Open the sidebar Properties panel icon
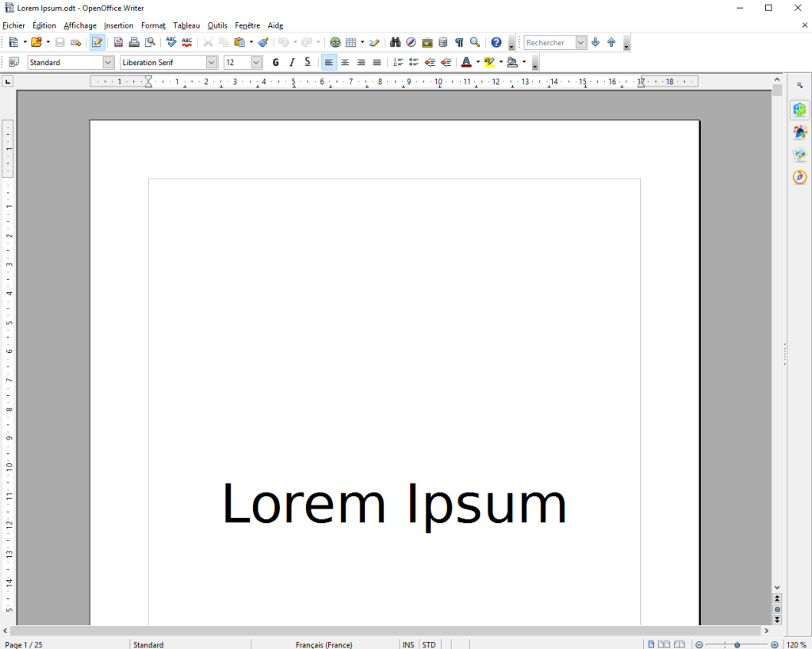The image size is (812, 649). click(x=799, y=110)
